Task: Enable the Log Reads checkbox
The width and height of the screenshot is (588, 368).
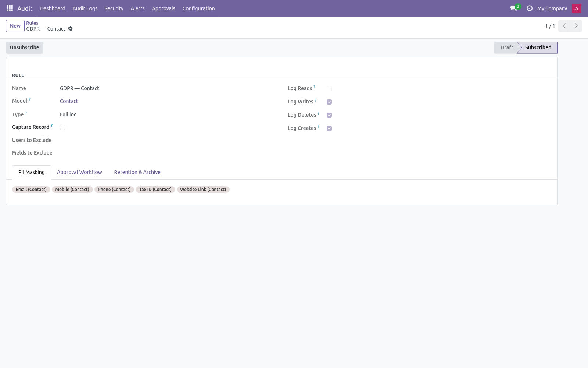Action: click(x=329, y=89)
